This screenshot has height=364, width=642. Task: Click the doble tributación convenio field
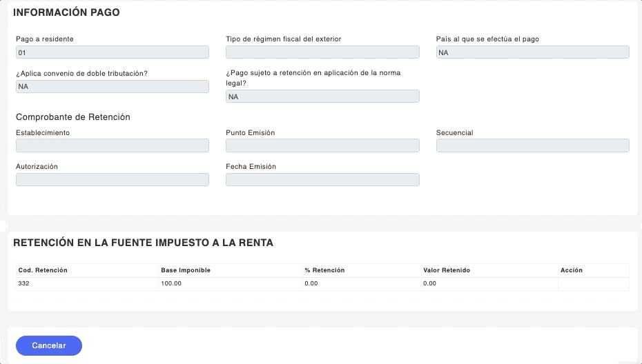pos(112,86)
